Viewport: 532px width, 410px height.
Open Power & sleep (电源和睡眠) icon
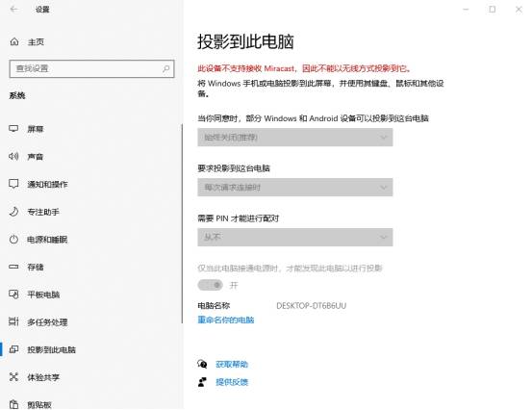[x=13, y=240]
